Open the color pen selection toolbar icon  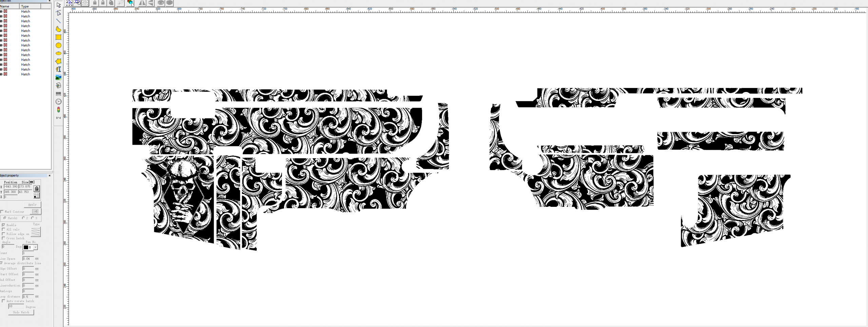[x=130, y=3]
